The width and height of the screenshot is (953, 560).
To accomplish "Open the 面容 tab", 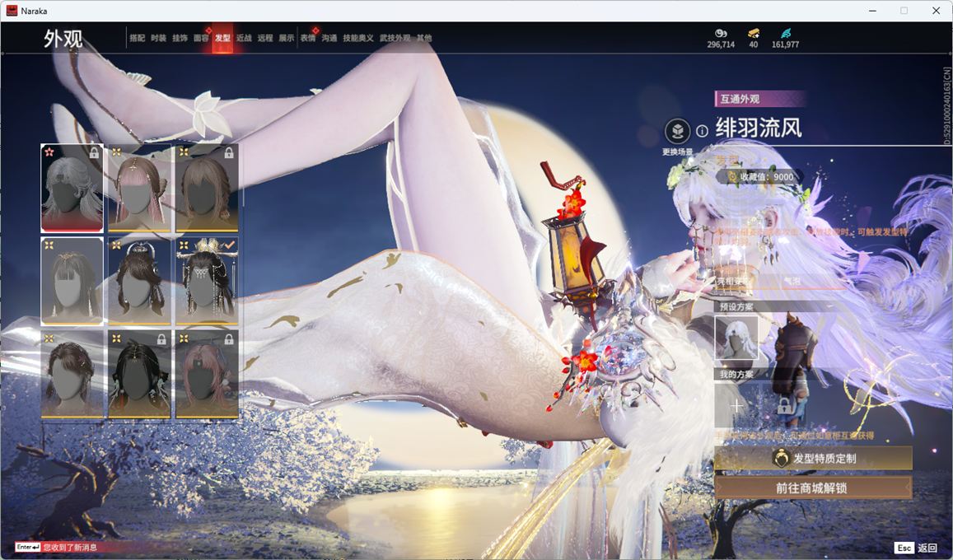I will click(201, 38).
